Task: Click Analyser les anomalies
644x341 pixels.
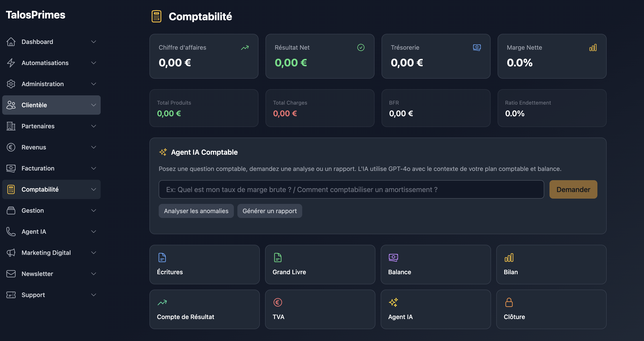Action: [196, 211]
